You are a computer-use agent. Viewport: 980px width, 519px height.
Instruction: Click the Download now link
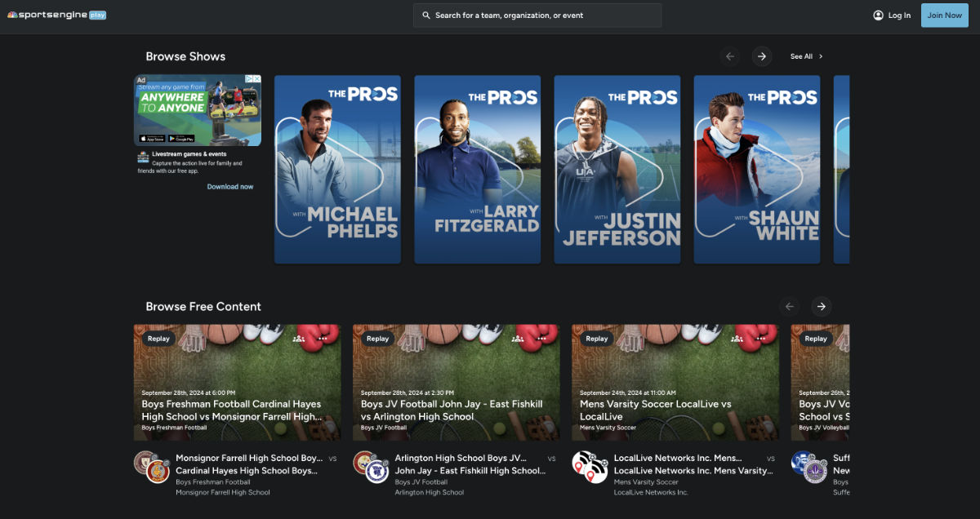coord(230,187)
